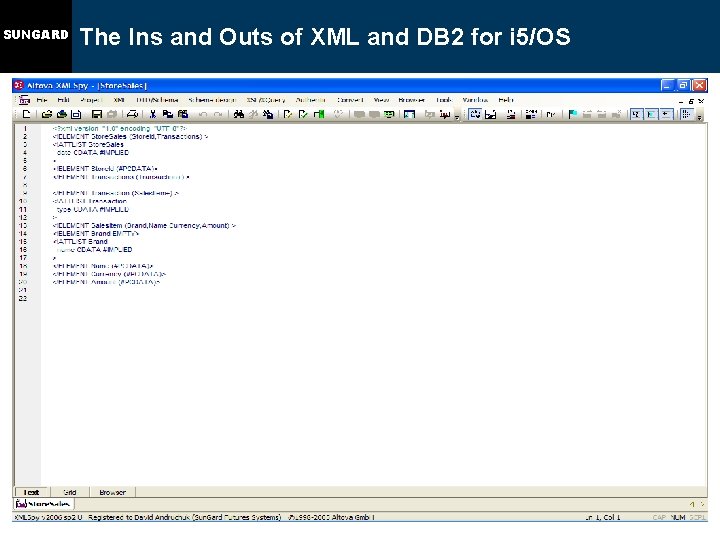Viewport: 720px width, 540px height.
Task: Open the Tools menu
Action: click(444, 100)
